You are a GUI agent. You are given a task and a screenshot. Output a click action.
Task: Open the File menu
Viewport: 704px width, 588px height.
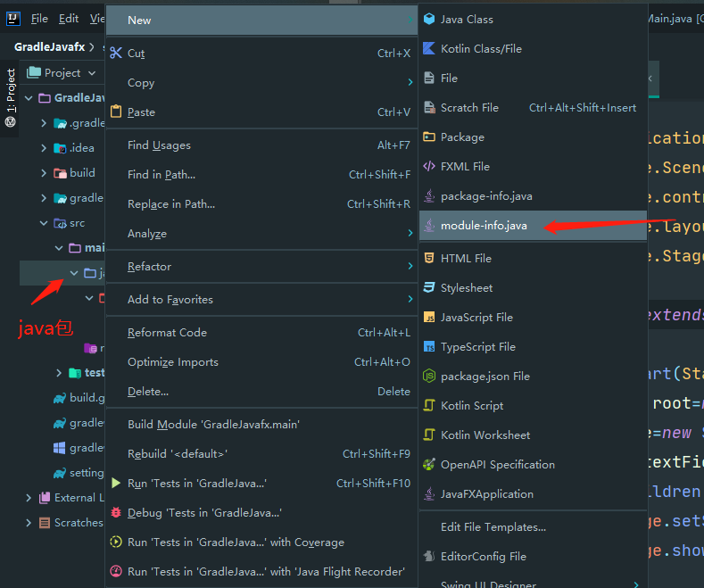(39, 19)
